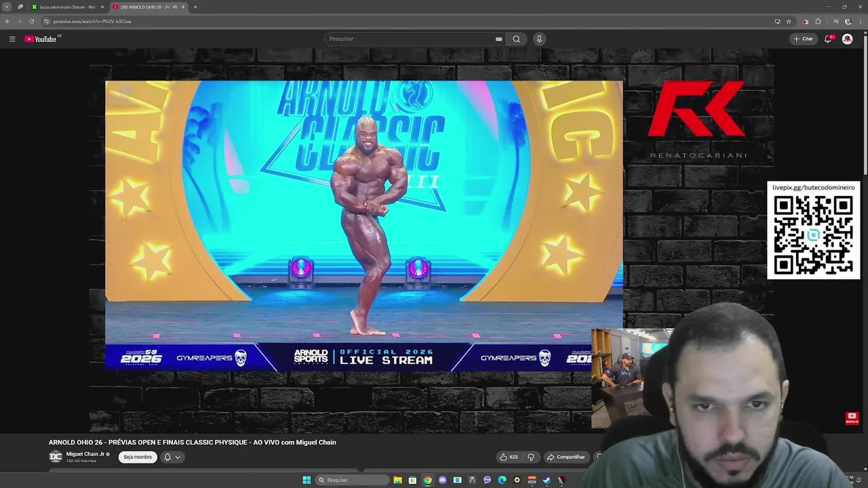
Task: Open Steam from taskbar
Action: pos(547,480)
